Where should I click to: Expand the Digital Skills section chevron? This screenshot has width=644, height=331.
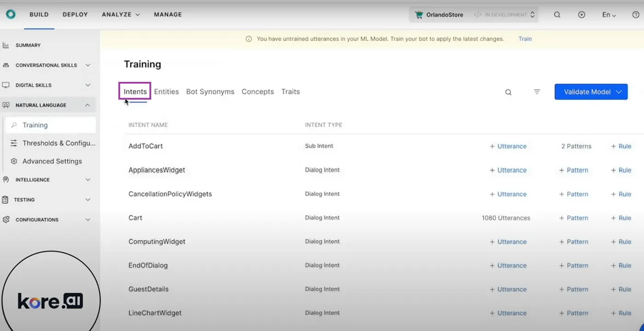(x=88, y=85)
